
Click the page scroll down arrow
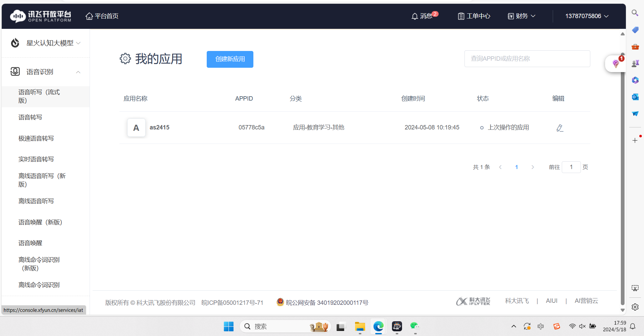click(x=623, y=310)
